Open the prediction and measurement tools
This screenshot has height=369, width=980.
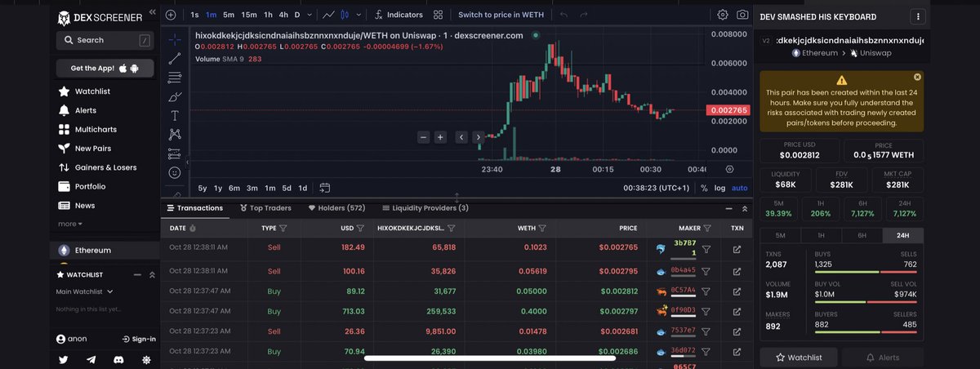coord(175,153)
